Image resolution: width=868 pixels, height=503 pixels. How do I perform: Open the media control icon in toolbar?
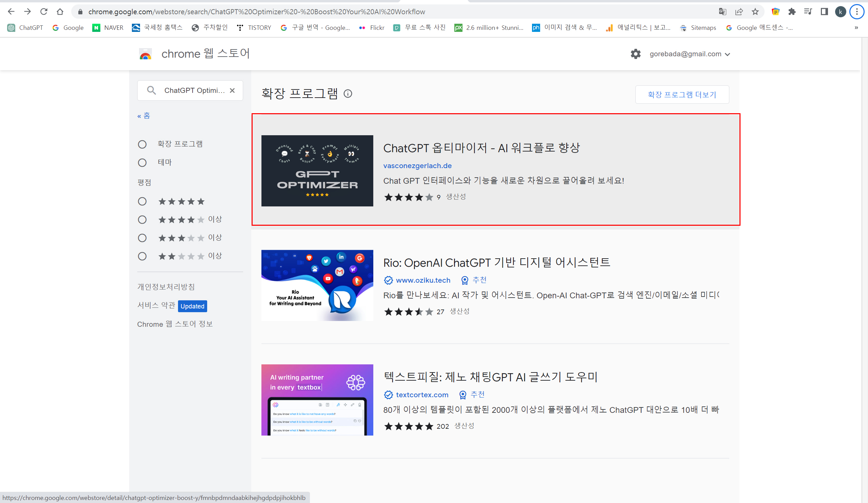808,12
